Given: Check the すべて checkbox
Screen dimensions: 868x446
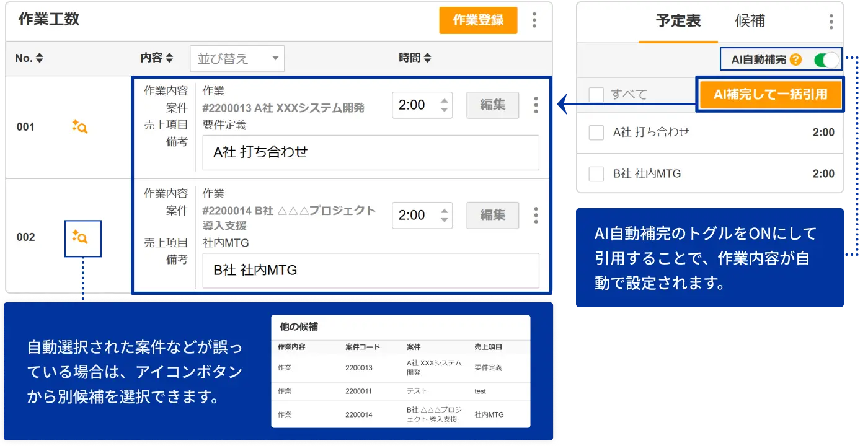Looking at the screenshot, I should click(596, 95).
